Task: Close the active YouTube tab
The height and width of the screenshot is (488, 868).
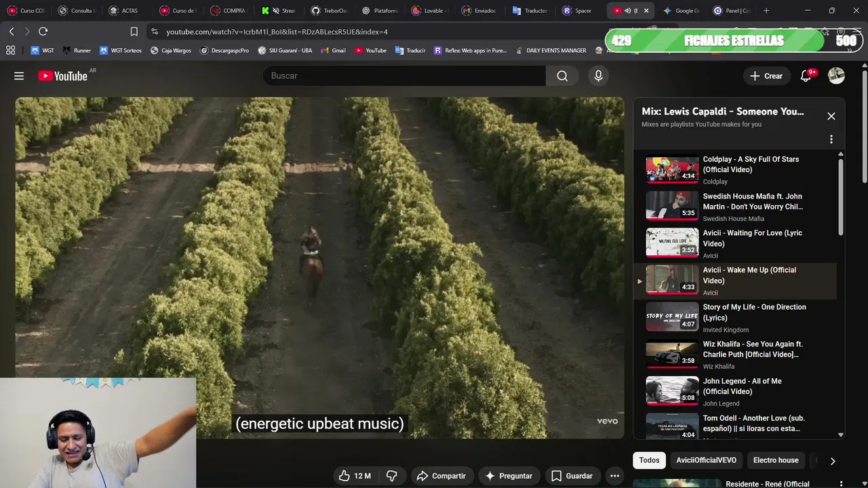Action: [646, 11]
